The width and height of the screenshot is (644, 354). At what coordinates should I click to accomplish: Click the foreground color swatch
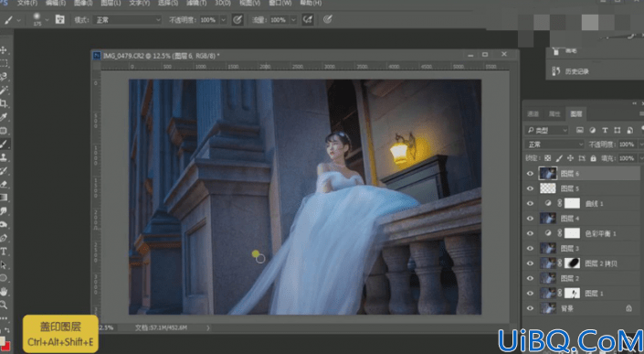2,341
